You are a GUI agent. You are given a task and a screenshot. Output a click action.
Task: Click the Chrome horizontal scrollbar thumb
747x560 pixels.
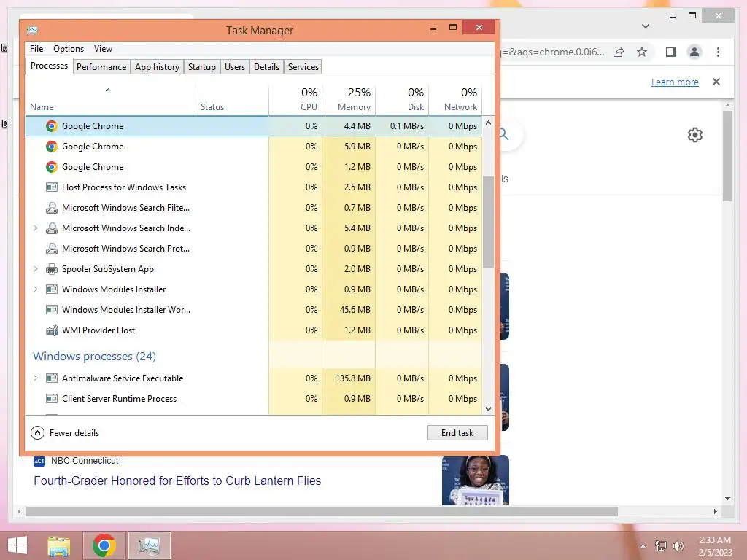tap(322, 511)
